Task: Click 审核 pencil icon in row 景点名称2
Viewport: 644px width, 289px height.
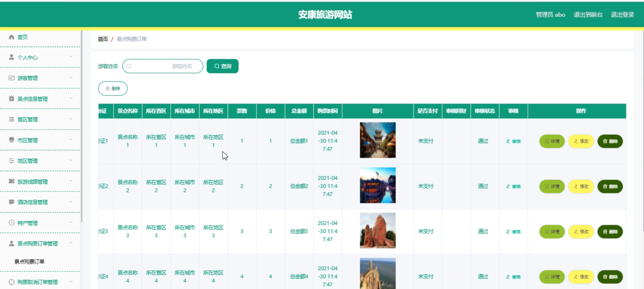Action: (508, 186)
